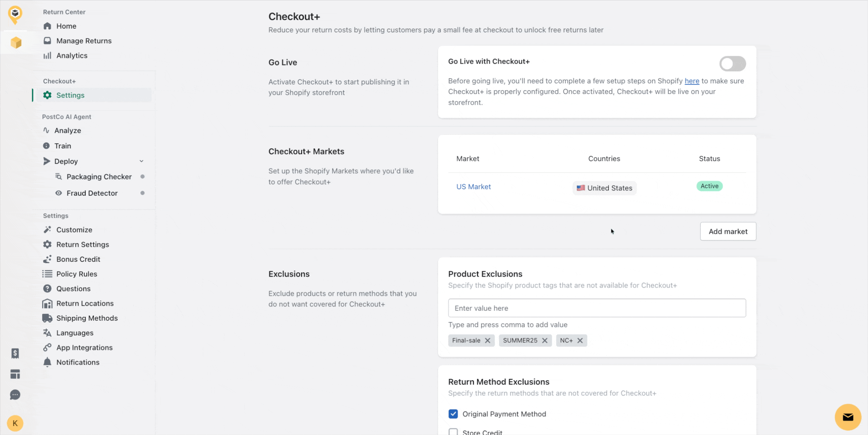The width and height of the screenshot is (868, 435).
Task: Open the US Market link
Action: click(x=473, y=187)
